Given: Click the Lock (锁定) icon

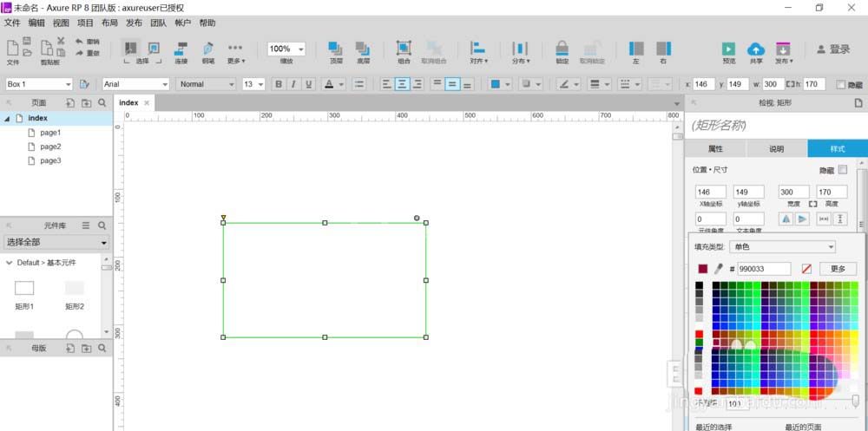Looking at the screenshot, I should pyautogui.click(x=562, y=49).
